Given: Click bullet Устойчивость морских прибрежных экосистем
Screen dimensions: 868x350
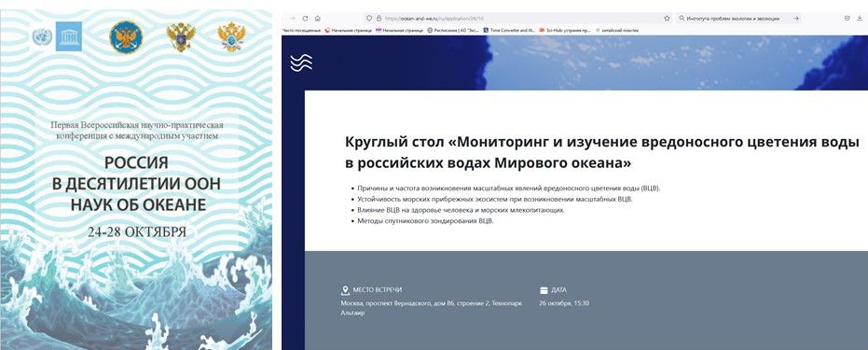Looking at the screenshot, I should tap(495, 200).
